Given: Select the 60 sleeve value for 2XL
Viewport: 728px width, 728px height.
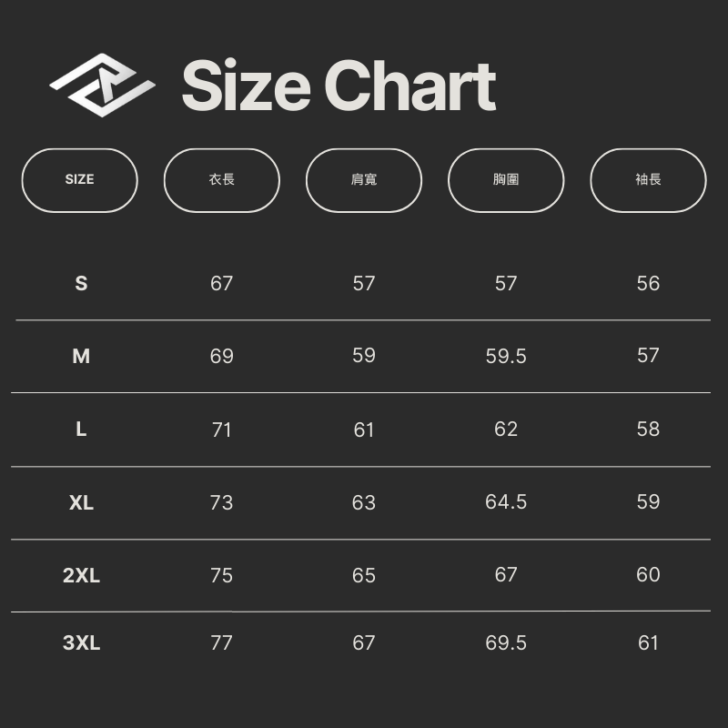Looking at the screenshot, I should (x=648, y=575).
